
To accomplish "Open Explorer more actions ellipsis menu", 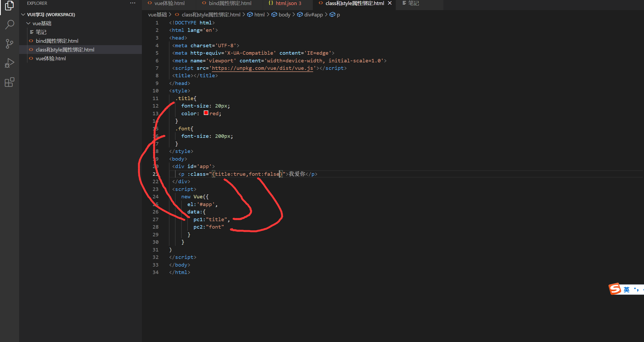I will 133,3.
